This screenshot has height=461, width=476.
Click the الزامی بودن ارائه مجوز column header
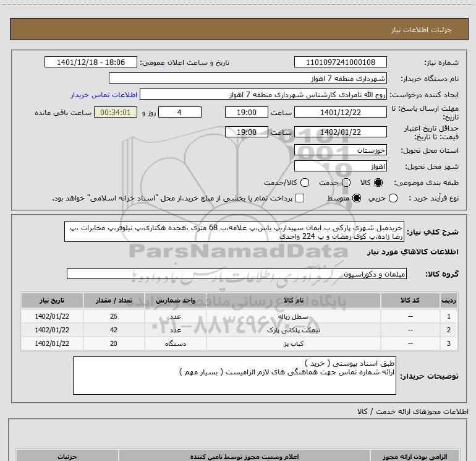click(x=414, y=457)
